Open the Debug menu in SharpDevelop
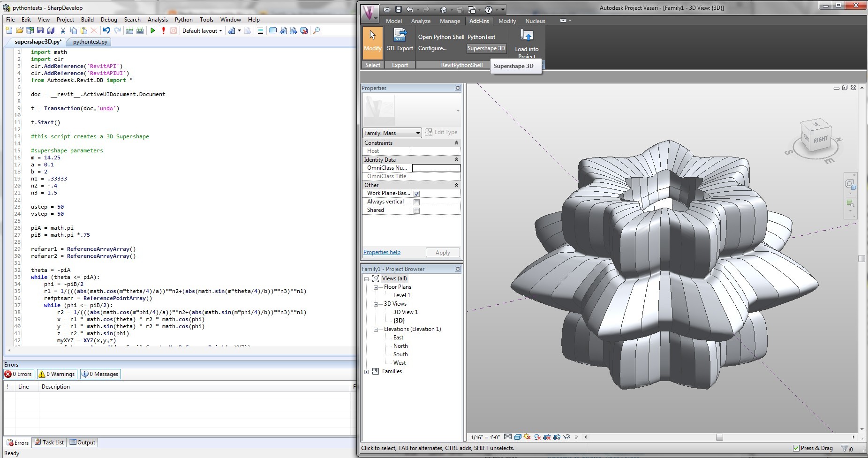 coord(109,20)
